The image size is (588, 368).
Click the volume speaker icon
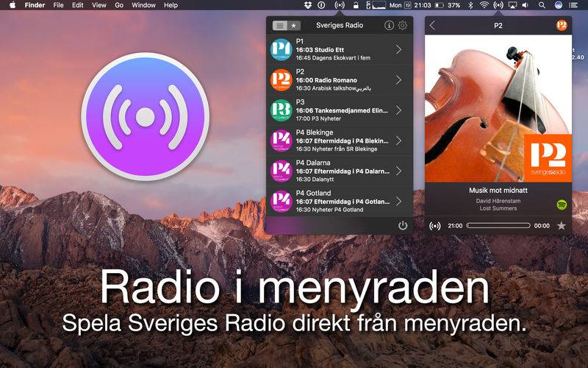point(526,5)
